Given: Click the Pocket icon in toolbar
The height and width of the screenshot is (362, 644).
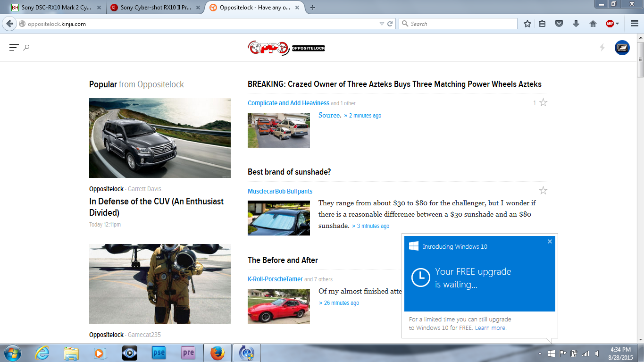Looking at the screenshot, I should click(559, 24).
